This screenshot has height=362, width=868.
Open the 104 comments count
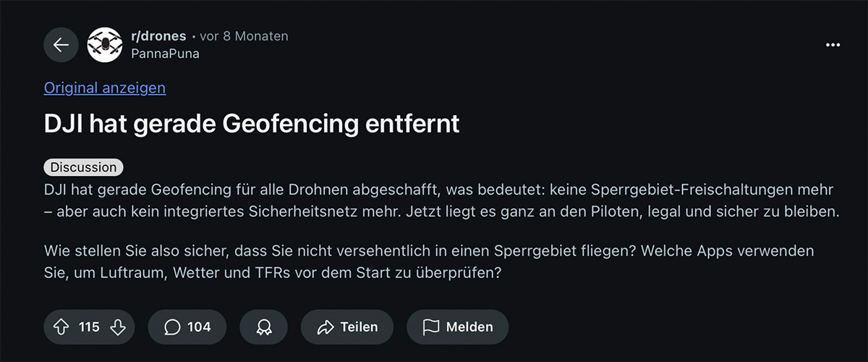[199, 327]
